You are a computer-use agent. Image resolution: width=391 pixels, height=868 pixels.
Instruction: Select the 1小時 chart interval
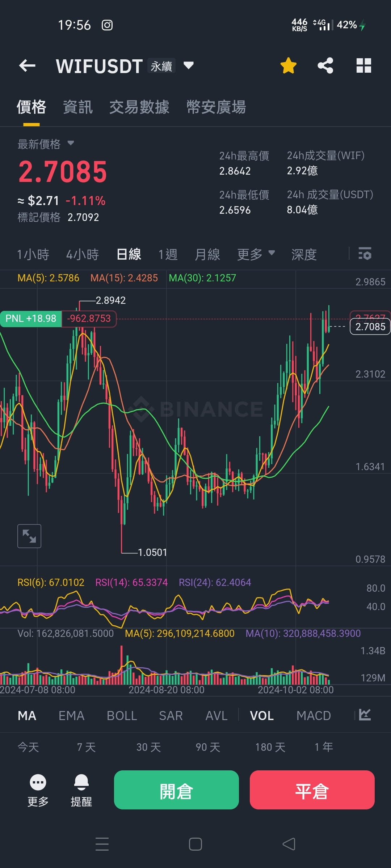pyautogui.click(x=33, y=255)
